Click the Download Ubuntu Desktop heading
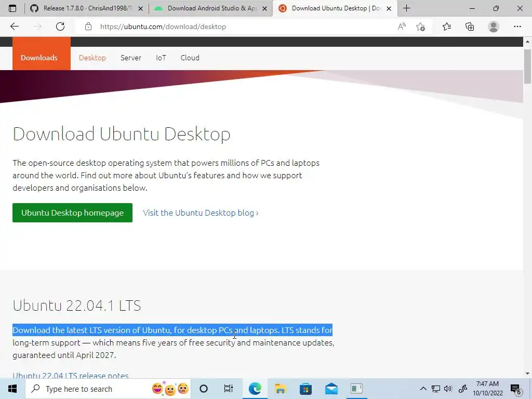 [122, 134]
